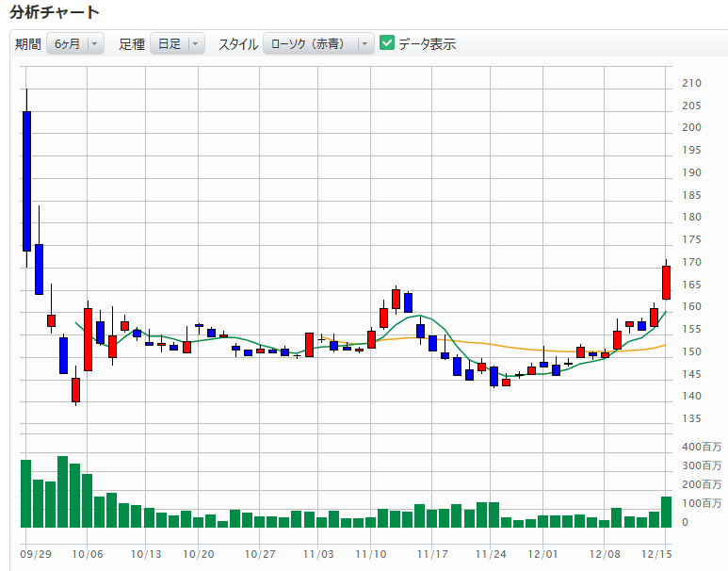The height and width of the screenshot is (571, 728).
Task: Uncheck the データ表示 checkbox
Action: (386, 43)
